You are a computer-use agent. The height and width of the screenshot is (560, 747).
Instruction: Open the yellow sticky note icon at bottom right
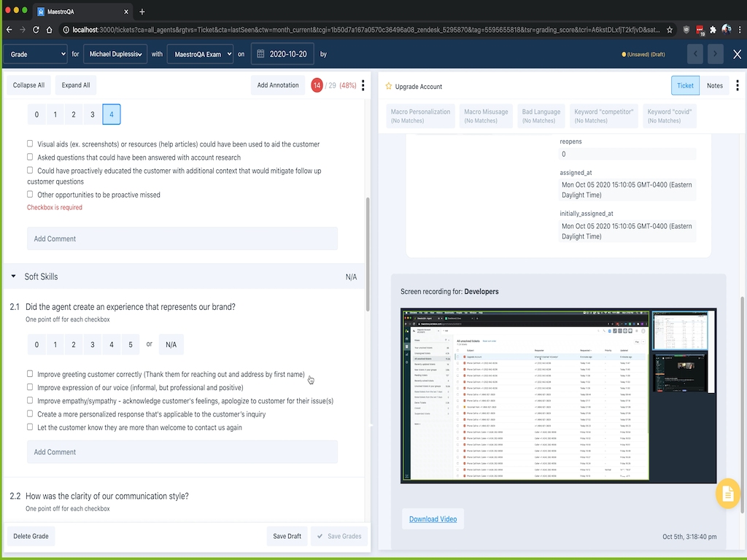click(x=727, y=493)
